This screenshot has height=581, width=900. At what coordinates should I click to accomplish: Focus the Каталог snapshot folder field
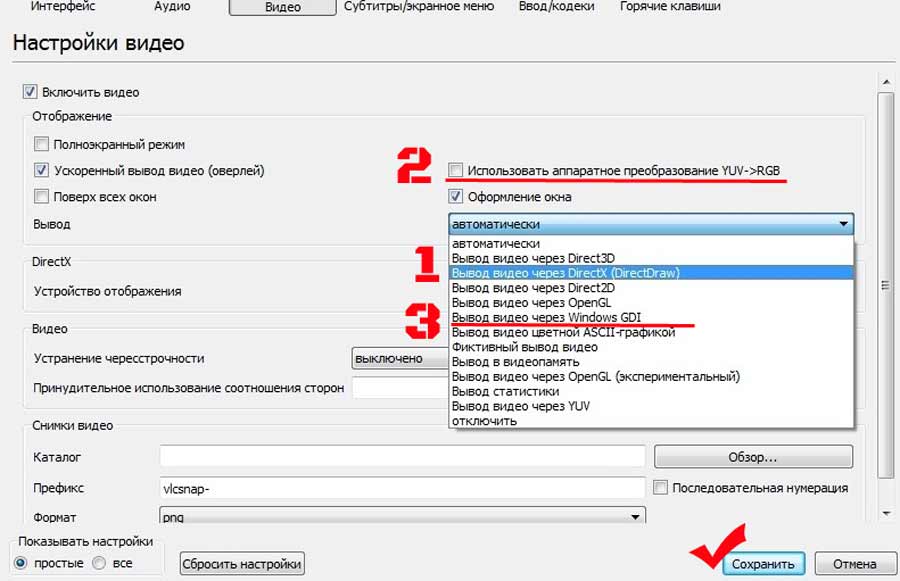pyautogui.click(x=402, y=457)
